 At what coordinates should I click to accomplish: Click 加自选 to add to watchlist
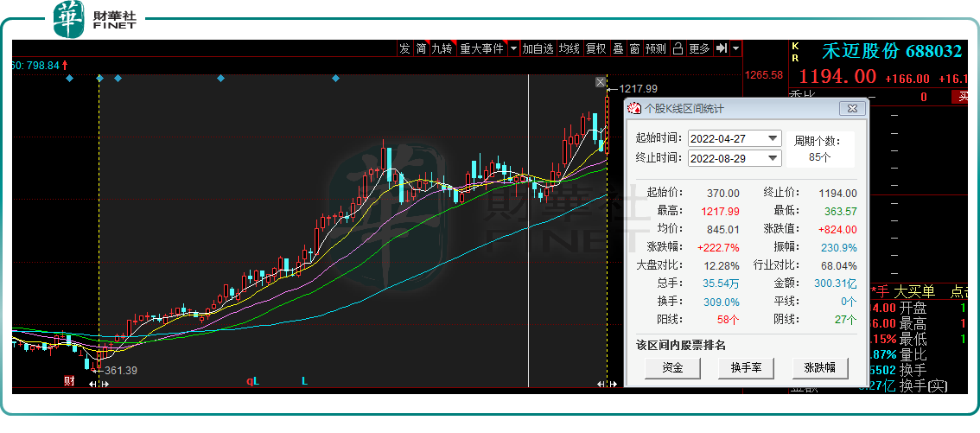[x=538, y=48]
